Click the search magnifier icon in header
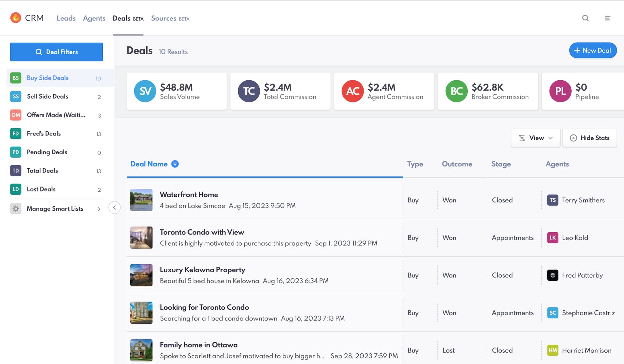The image size is (624, 364). click(x=585, y=18)
